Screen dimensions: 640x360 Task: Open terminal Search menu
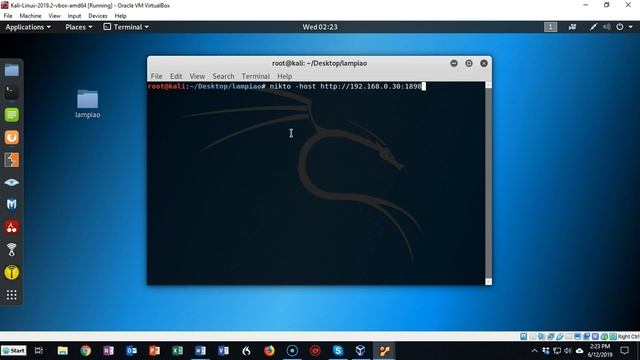[x=223, y=76]
